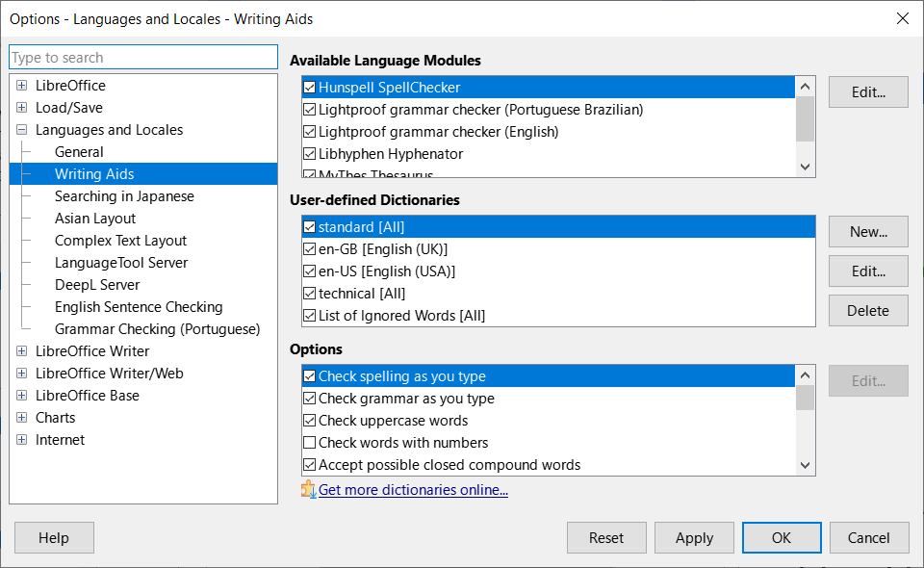
Task: Click the search input field
Action: tap(142, 57)
